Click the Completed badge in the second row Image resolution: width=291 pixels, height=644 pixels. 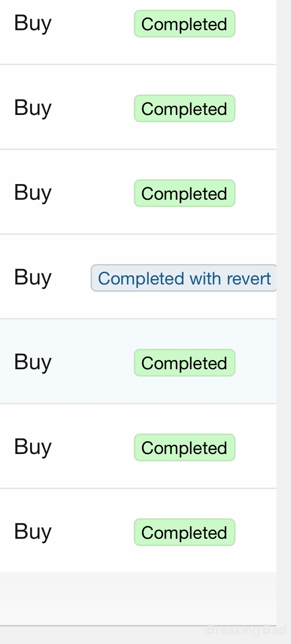(184, 109)
